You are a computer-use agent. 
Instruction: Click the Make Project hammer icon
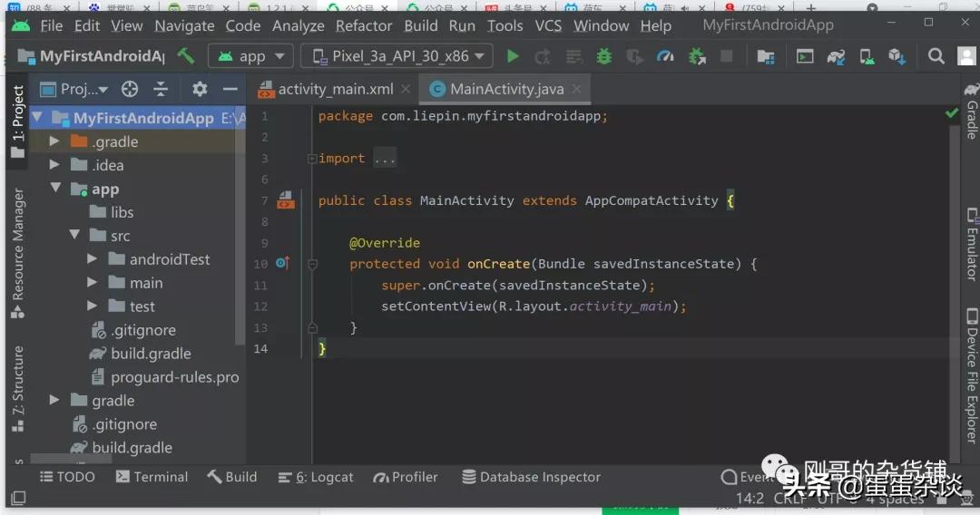pos(186,56)
